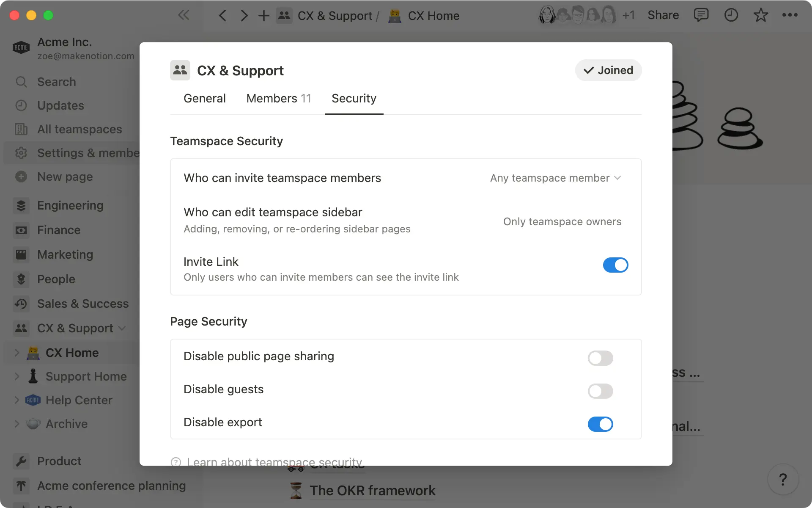
Task: Add a new tab with the plus icon
Action: (263, 15)
